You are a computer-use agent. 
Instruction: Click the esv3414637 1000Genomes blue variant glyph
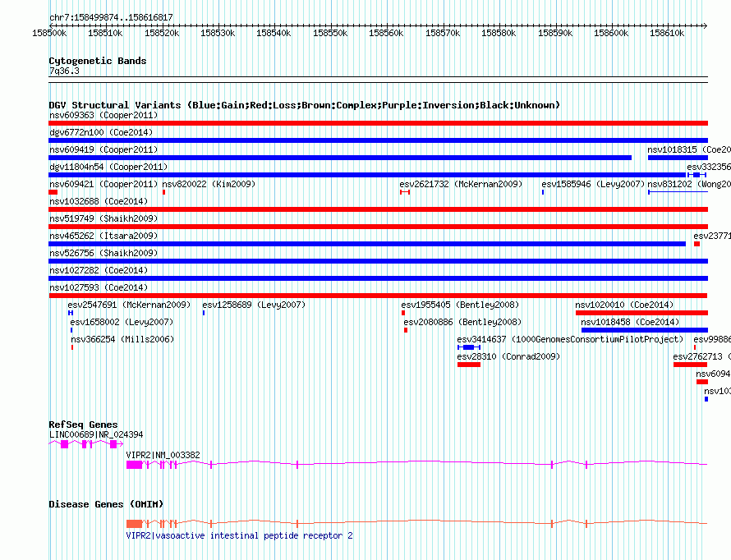(469, 347)
